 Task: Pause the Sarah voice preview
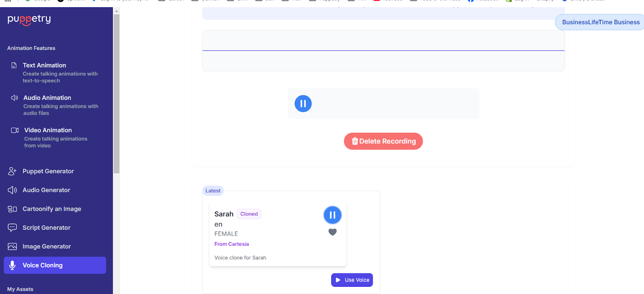tap(332, 215)
